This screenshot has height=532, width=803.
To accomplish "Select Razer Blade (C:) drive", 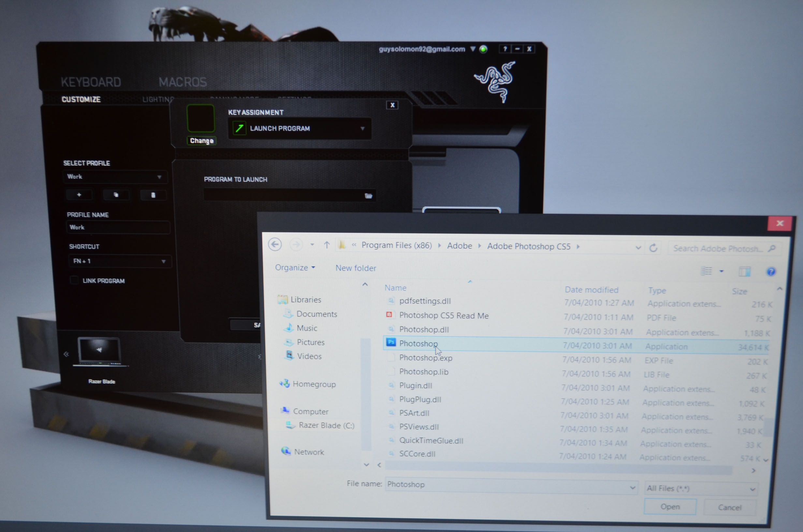I will pos(326,425).
